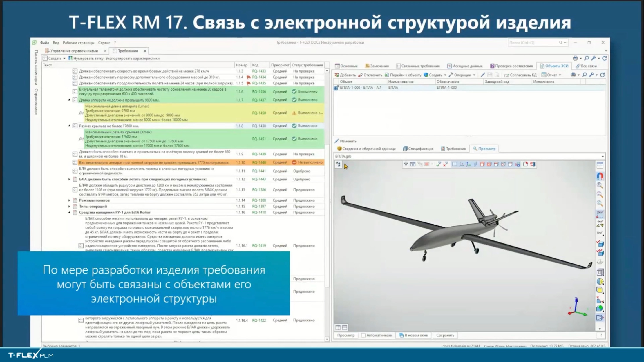Image resolution: width=644 pixels, height=362 pixels.
Task: Open the БПЛА.grb file dropdown
Action: pyautogui.click(x=603, y=156)
